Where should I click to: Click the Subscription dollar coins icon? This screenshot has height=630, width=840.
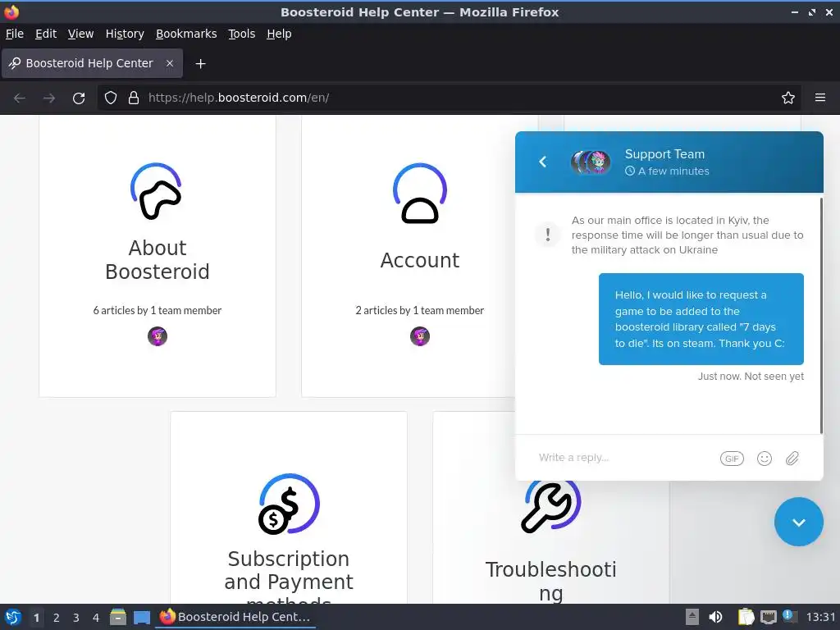289,504
